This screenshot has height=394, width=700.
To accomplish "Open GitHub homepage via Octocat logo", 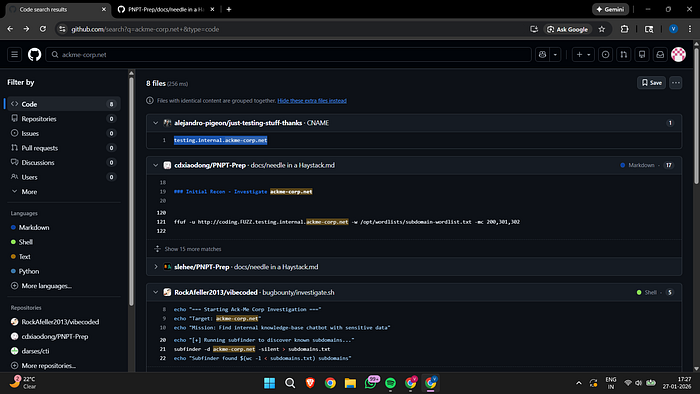I will click(x=34, y=54).
